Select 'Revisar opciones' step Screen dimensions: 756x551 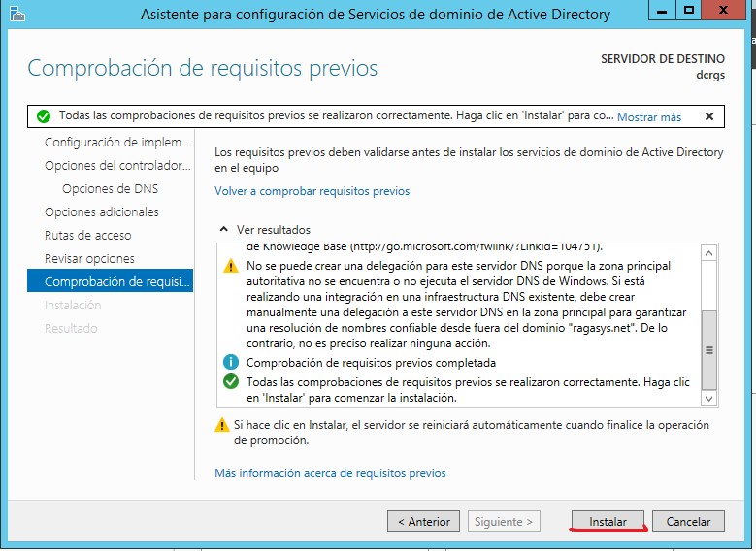(x=89, y=258)
